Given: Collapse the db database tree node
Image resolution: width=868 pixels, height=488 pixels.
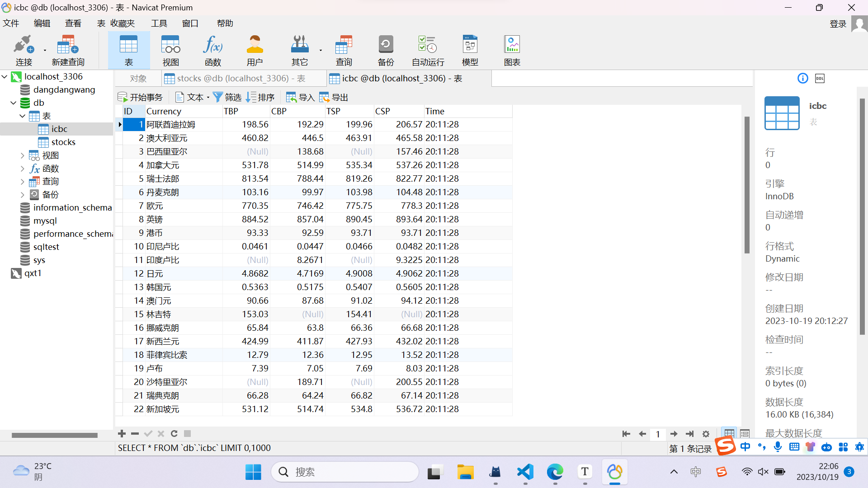Looking at the screenshot, I should coord(14,103).
